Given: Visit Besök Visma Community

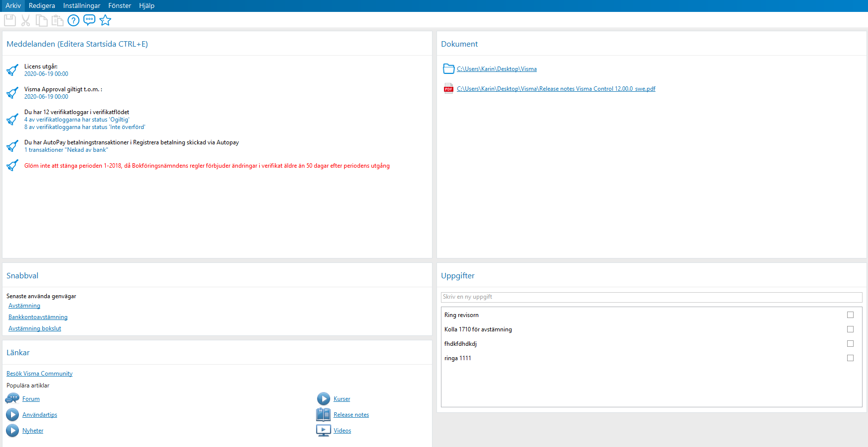Looking at the screenshot, I should click(x=39, y=373).
